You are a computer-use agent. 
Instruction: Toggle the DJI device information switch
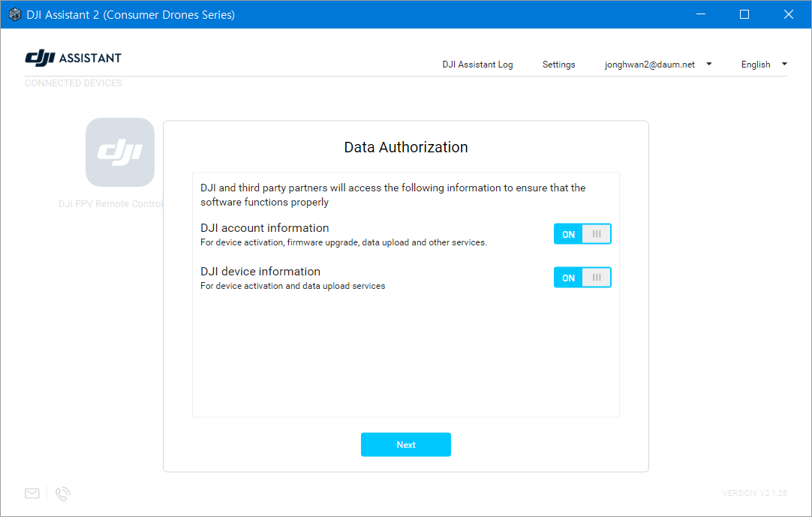[582, 278]
